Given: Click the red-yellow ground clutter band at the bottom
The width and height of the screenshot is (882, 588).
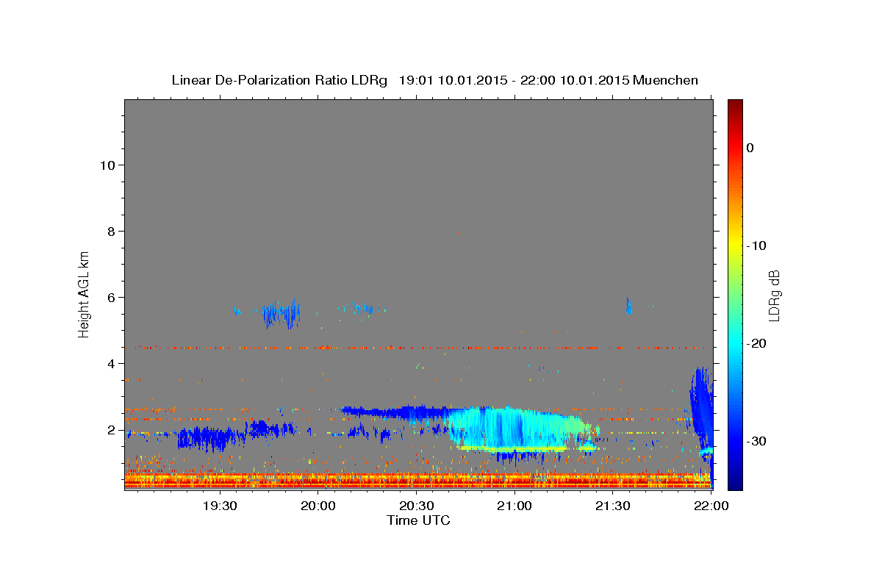Looking at the screenshot, I should click(418, 480).
